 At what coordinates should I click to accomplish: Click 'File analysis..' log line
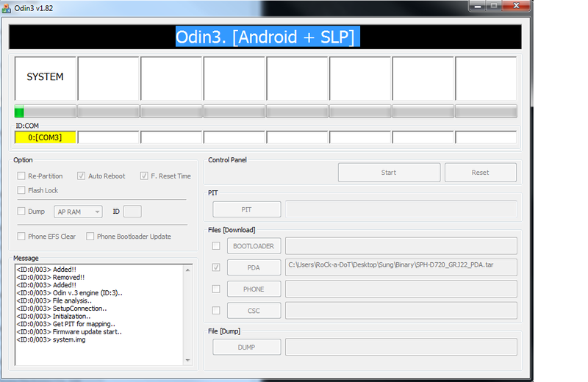pyautogui.click(x=54, y=300)
